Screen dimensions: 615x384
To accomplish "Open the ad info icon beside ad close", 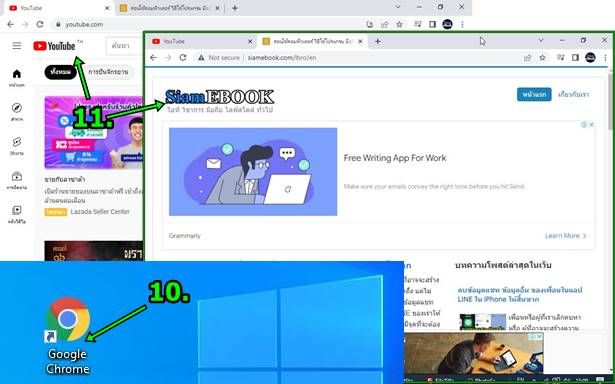I will point(584,125).
